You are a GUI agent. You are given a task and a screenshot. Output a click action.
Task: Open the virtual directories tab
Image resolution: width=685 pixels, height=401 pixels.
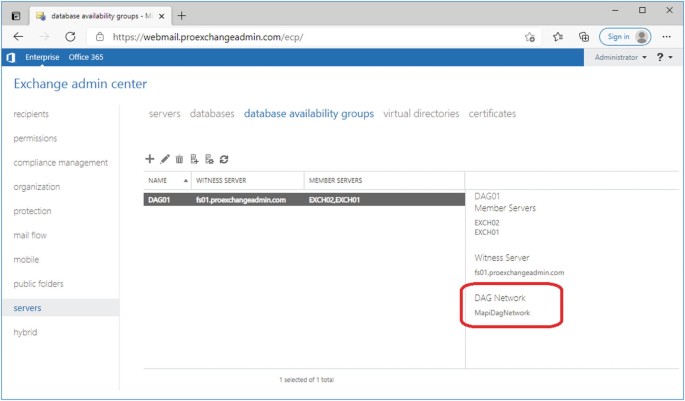421,114
